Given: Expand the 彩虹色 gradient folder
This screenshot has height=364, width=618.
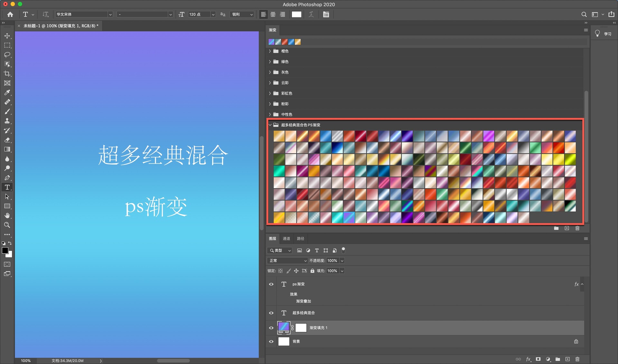Looking at the screenshot, I should [x=270, y=93].
